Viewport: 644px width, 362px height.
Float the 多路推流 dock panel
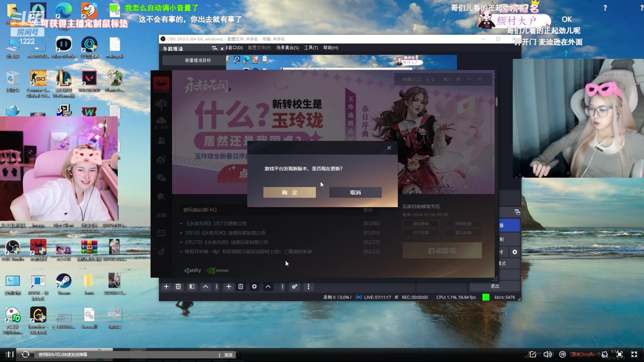215,49
